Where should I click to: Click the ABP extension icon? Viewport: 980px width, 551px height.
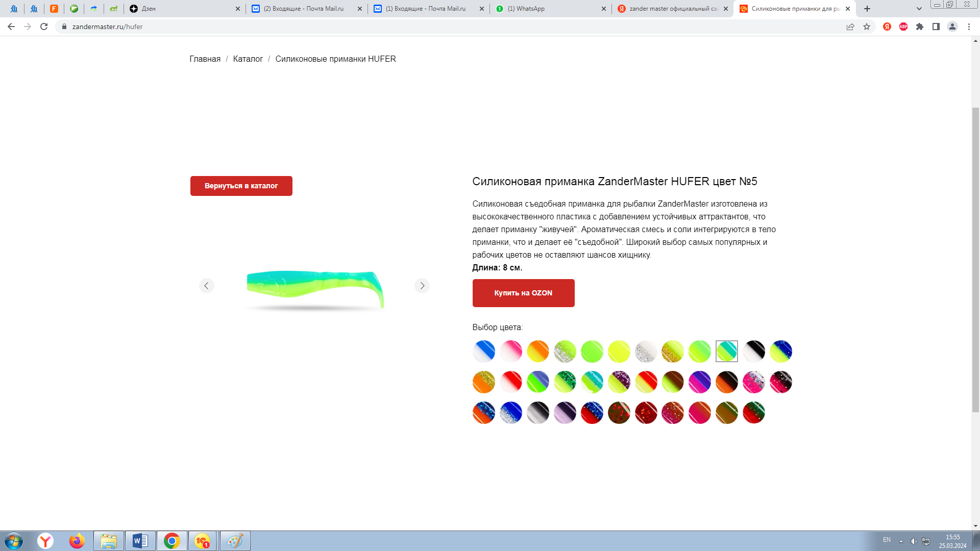(x=903, y=27)
